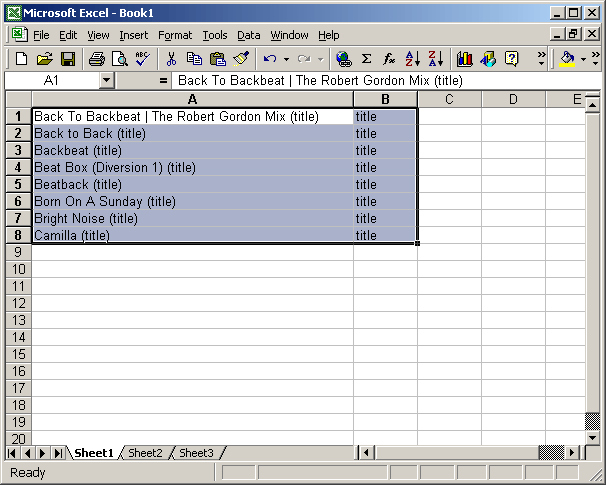Image resolution: width=606 pixels, height=485 pixels.
Task: Click the vertical scrollbar down arrow
Action: coord(592,438)
